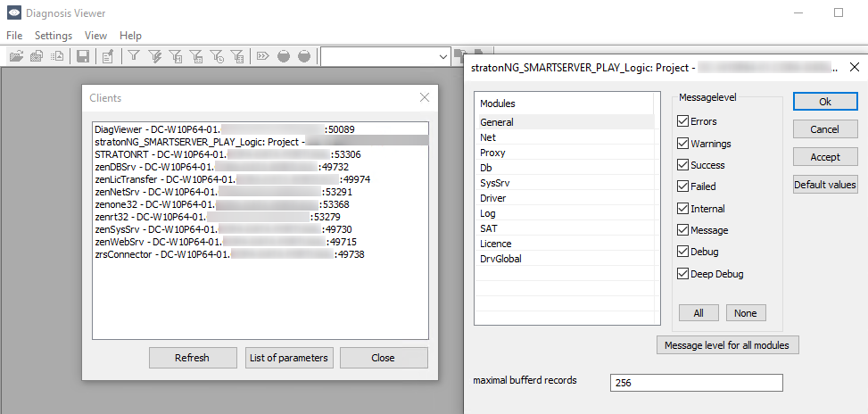This screenshot has height=414, width=868.
Task: Click the Open file folder icon
Action: 16,56
